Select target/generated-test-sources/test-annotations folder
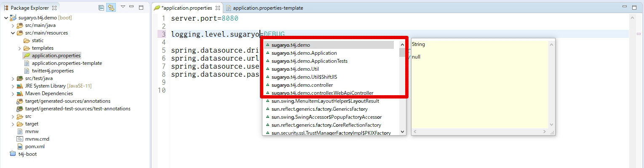Screen dimensions: 644x168 (77, 109)
